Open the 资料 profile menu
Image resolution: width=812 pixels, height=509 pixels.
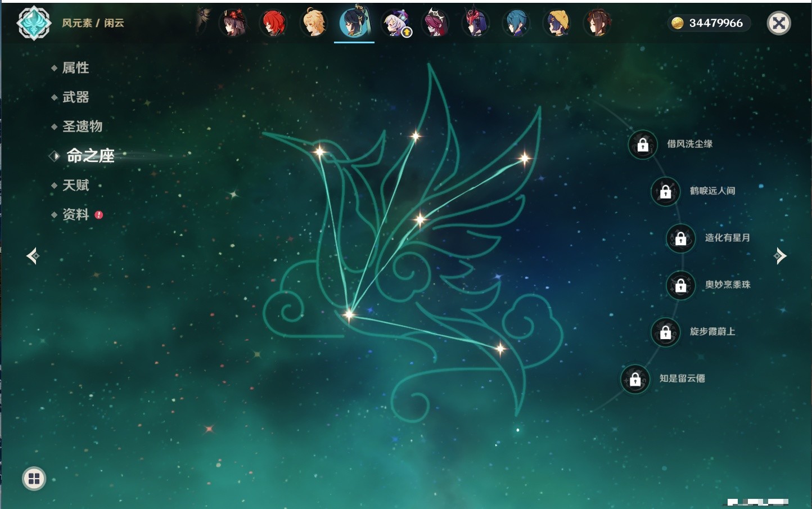click(x=75, y=214)
